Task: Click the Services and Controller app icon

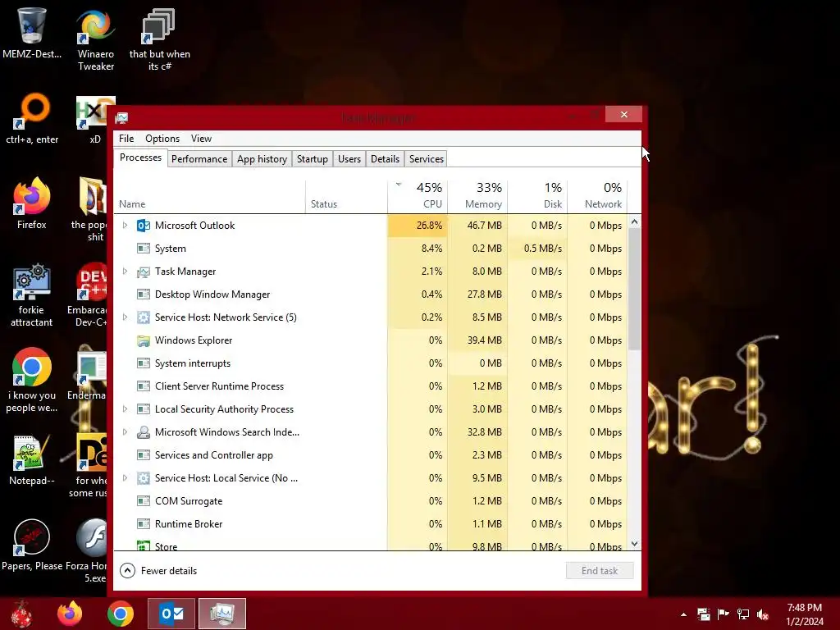Action: pos(143,455)
